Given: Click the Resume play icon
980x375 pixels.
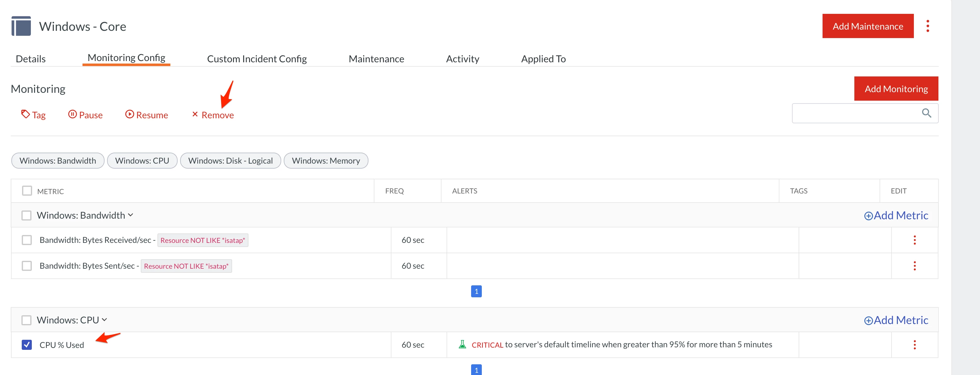Looking at the screenshot, I should point(129,114).
